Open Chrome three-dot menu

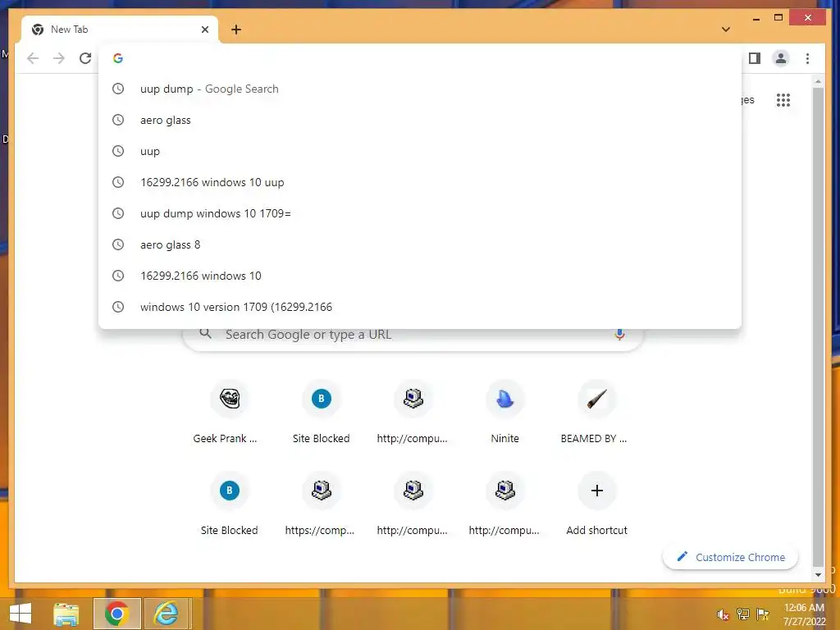[x=807, y=58]
